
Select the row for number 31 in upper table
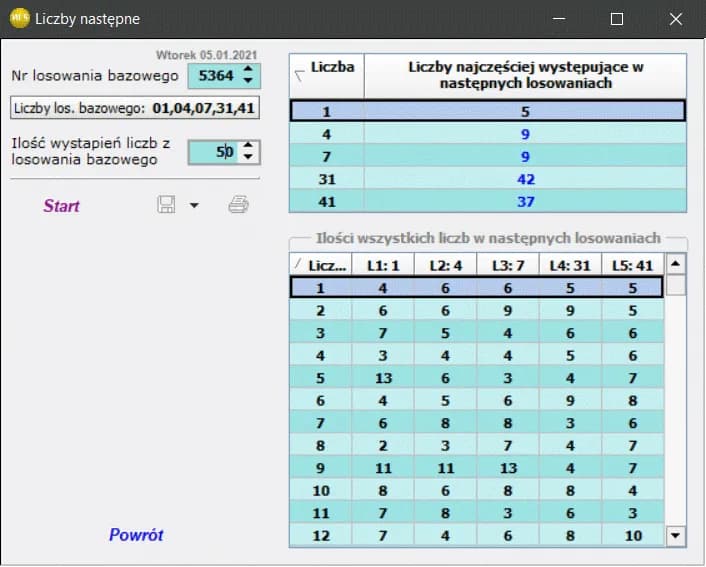point(327,179)
